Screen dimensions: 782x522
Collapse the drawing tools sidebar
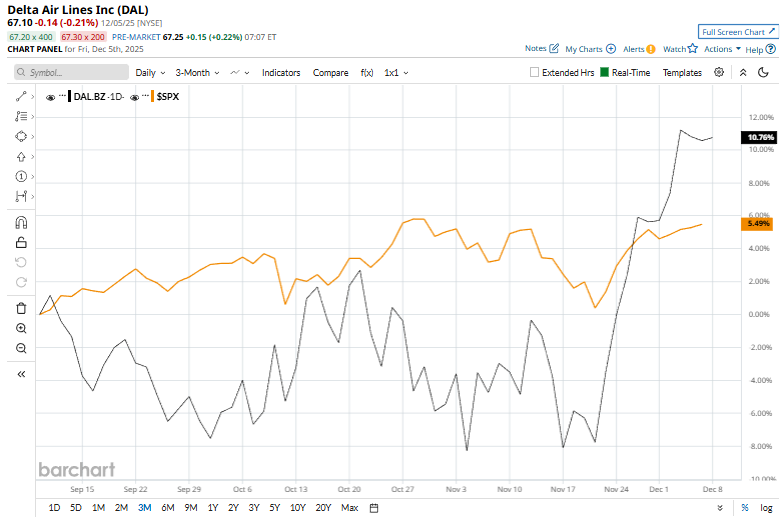tap(21, 374)
